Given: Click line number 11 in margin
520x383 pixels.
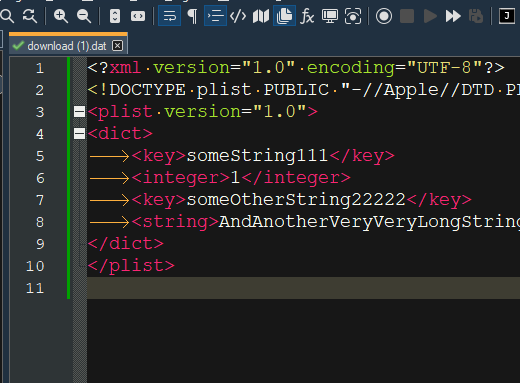Looking at the screenshot, I should point(35,288).
